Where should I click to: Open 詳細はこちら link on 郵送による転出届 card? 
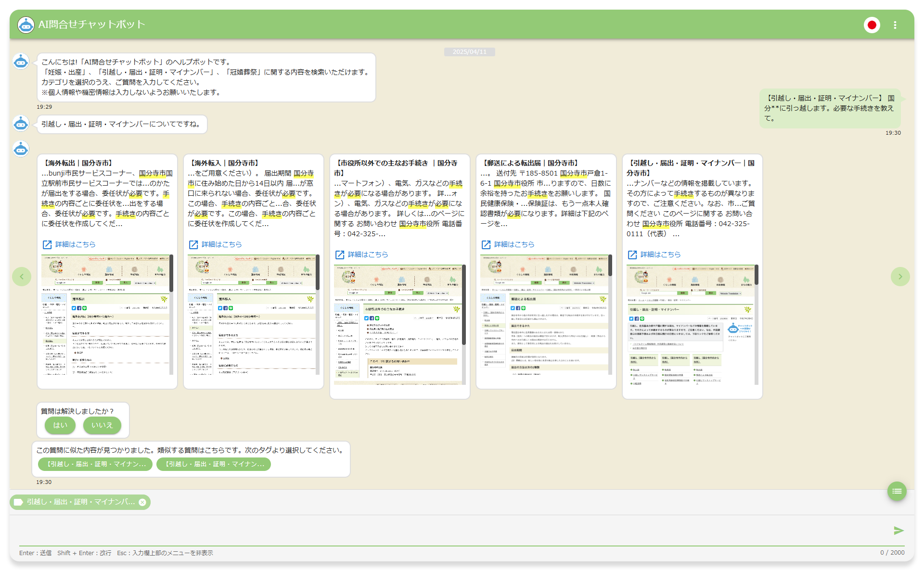[514, 244]
